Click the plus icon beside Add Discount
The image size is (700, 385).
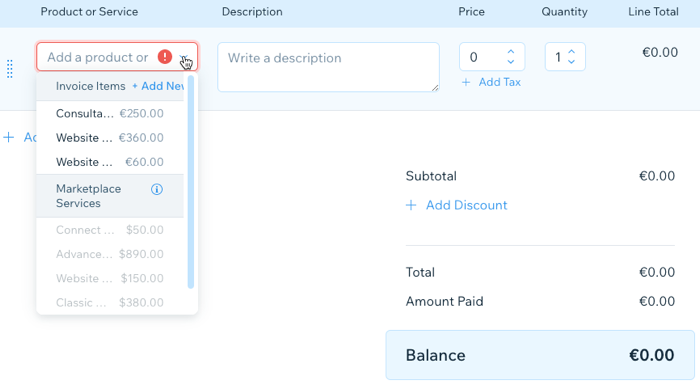pos(411,205)
